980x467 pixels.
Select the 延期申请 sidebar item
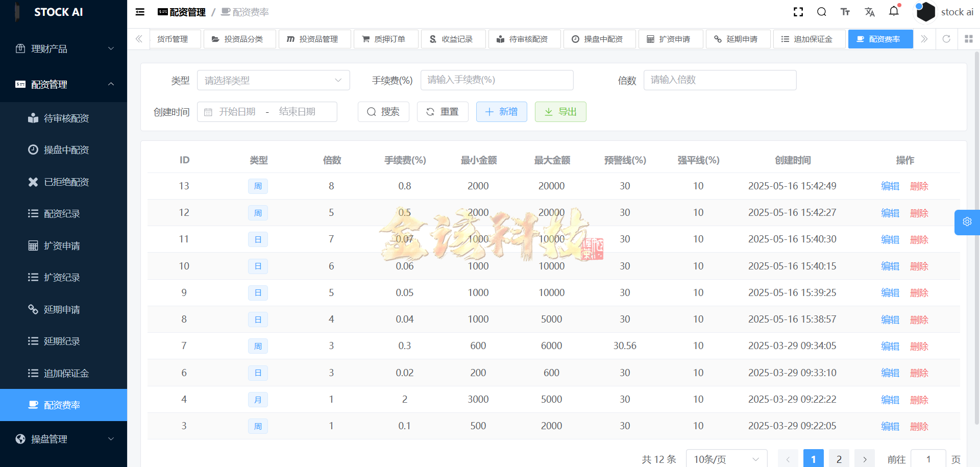coord(61,309)
